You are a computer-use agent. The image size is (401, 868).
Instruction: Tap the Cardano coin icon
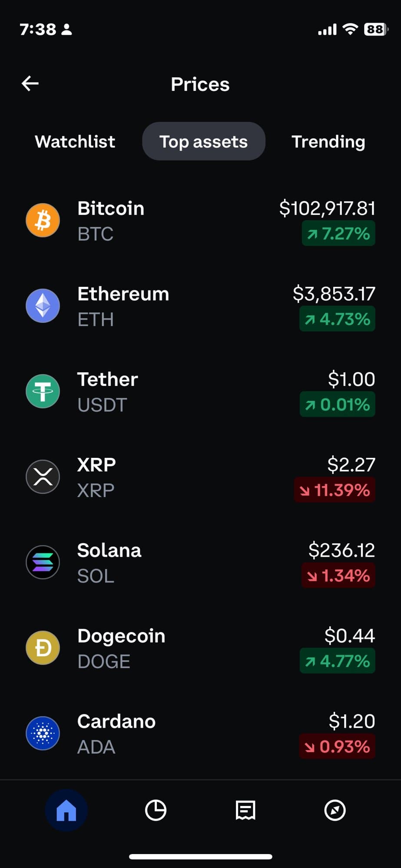(x=43, y=733)
